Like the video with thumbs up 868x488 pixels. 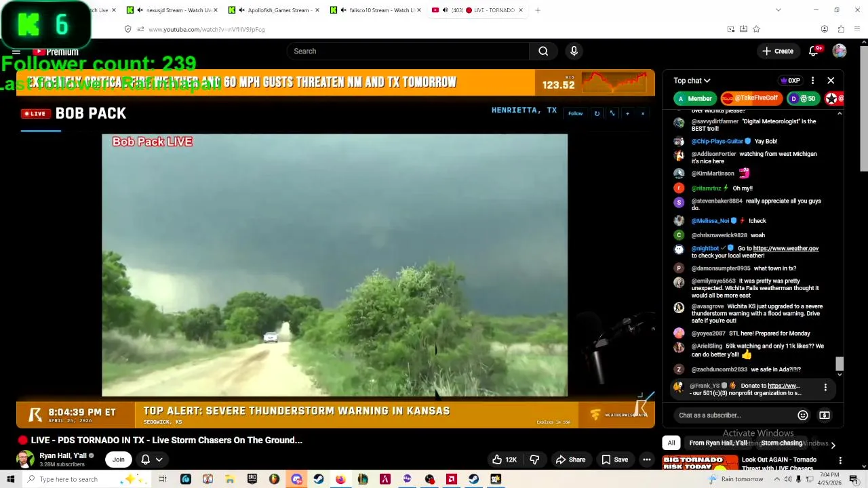(x=505, y=460)
